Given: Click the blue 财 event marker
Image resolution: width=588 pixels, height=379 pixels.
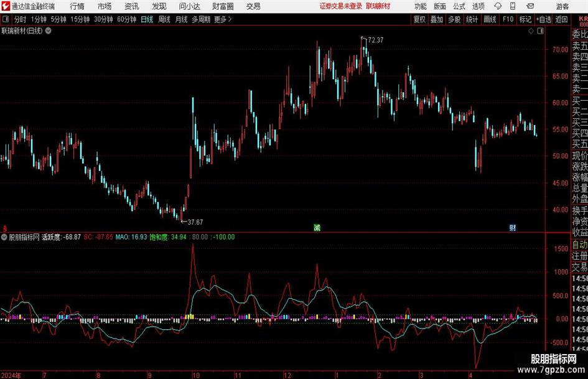Looking at the screenshot, I should 512,227.
